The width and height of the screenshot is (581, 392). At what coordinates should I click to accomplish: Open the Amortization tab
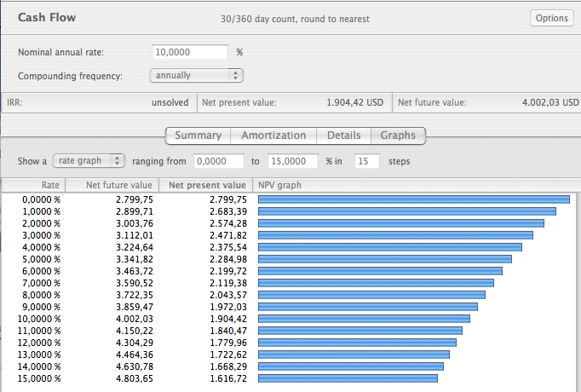tap(273, 135)
